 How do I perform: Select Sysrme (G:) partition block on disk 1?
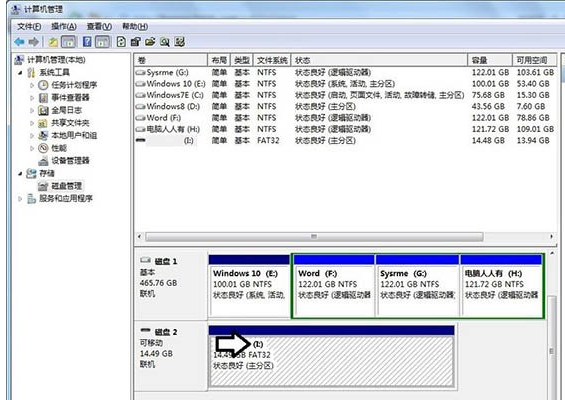click(417, 286)
